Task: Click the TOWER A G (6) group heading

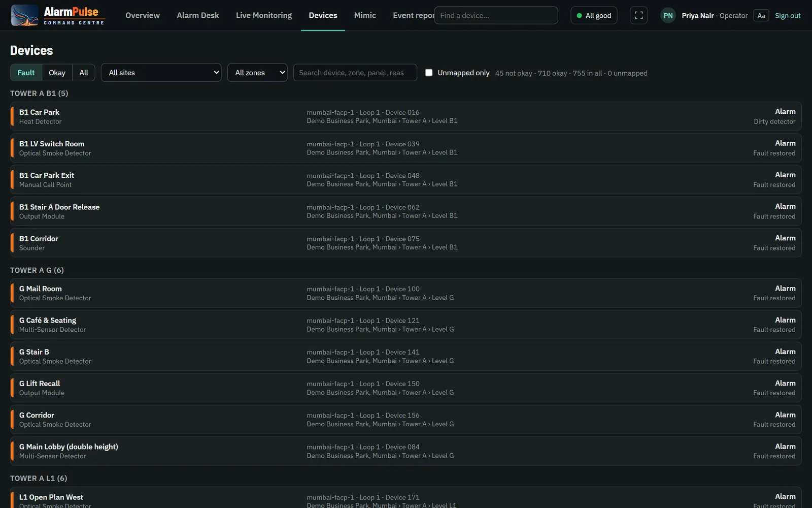Action: coord(37,270)
